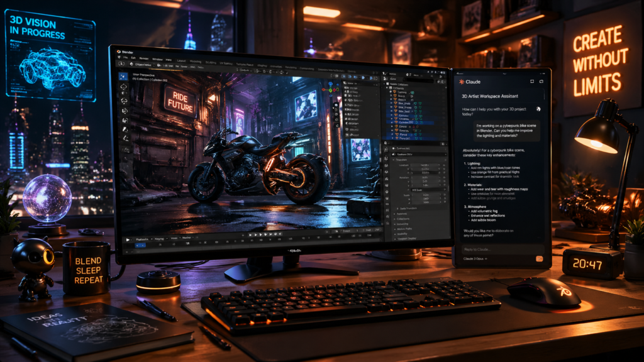Viewport: 644px width, 362px height.
Task: Click the second icon at Claude panel top-right
Action: (541, 81)
